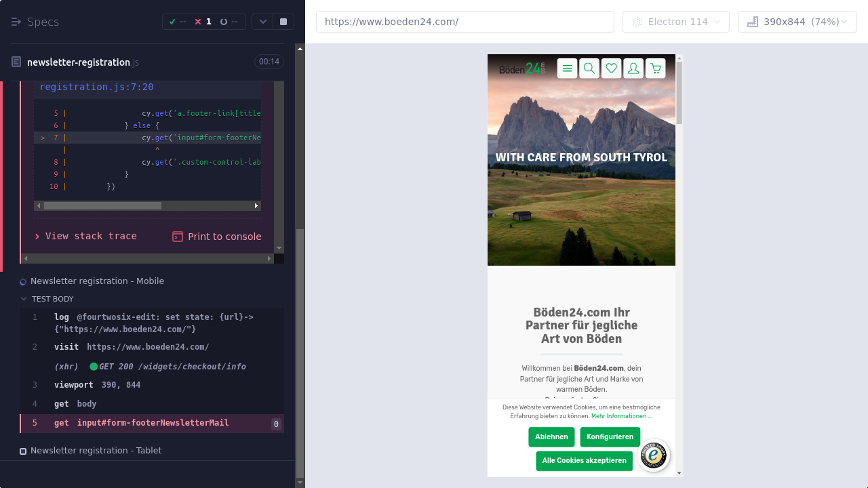Viewport: 868px width, 488px height.
Task: Click Print to console
Action: 217,237
